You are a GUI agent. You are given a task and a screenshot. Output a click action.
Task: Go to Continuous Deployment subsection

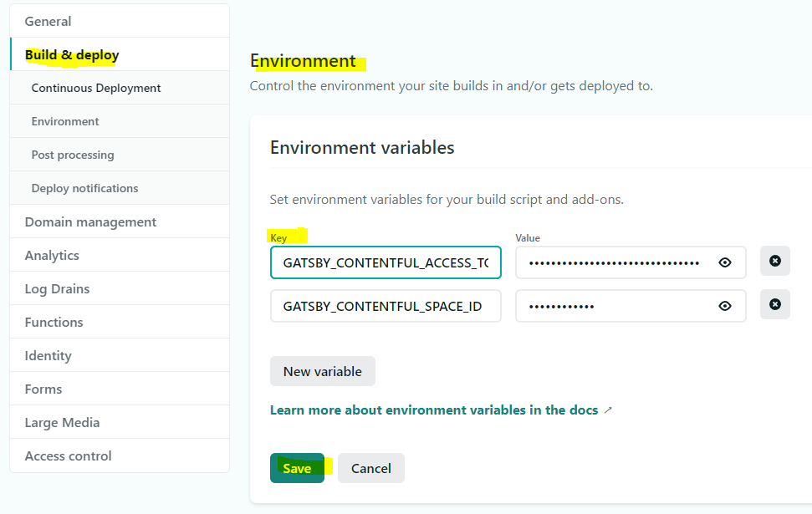[120, 88]
